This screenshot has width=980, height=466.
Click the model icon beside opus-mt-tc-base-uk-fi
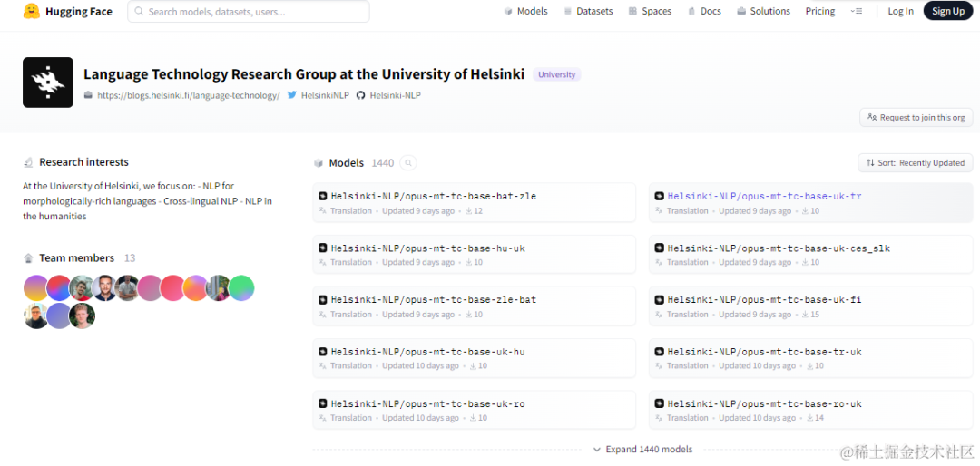click(x=660, y=300)
